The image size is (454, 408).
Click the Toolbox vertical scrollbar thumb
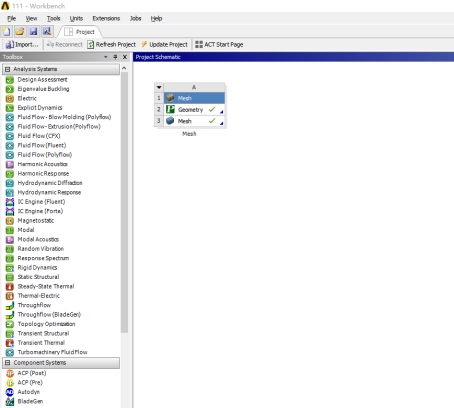pos(124,202)
